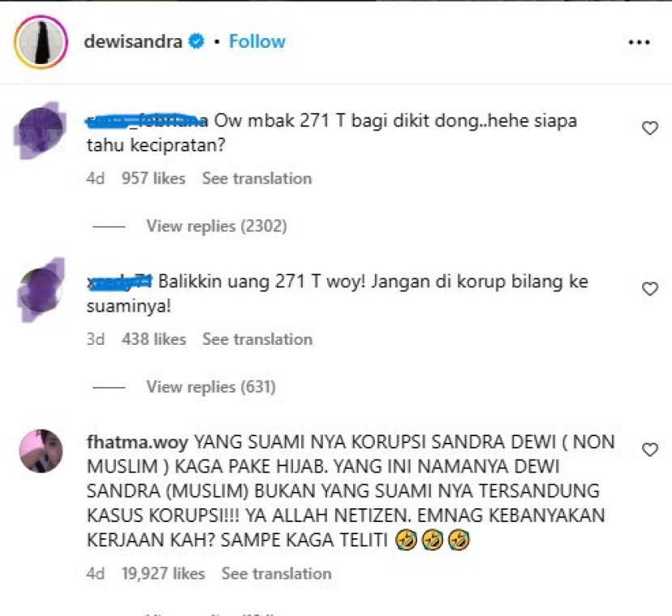Open fhatma.woy's profile from username
The image size is (672, 616).
[x=137, y=442]
